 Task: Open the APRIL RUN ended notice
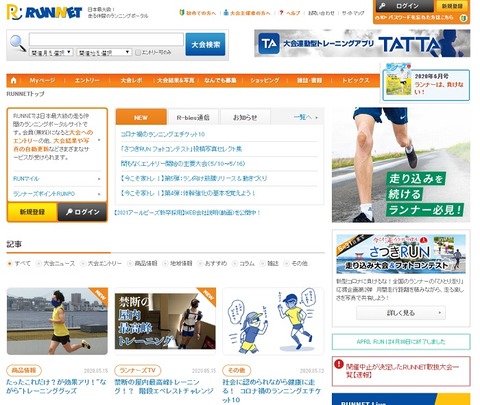(x=401, y=342)
